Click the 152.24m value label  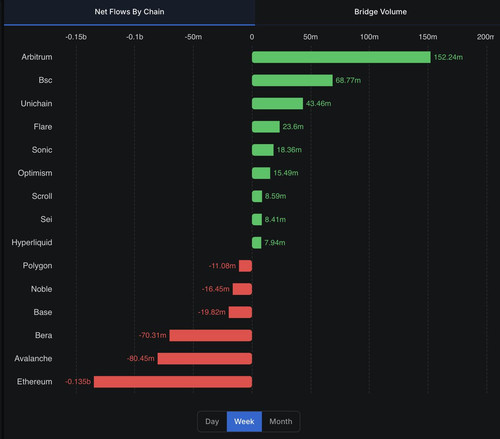[x=448, y=57]
